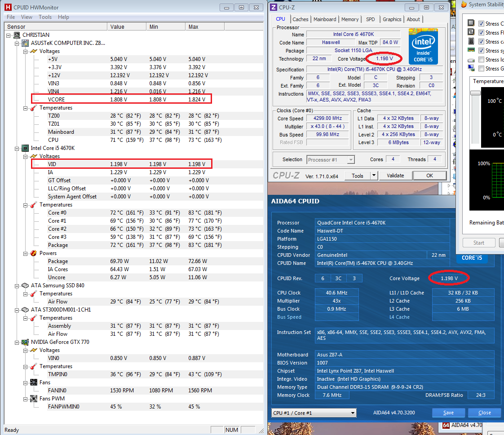Click the Powers flame icon

(x=33, y=253)
